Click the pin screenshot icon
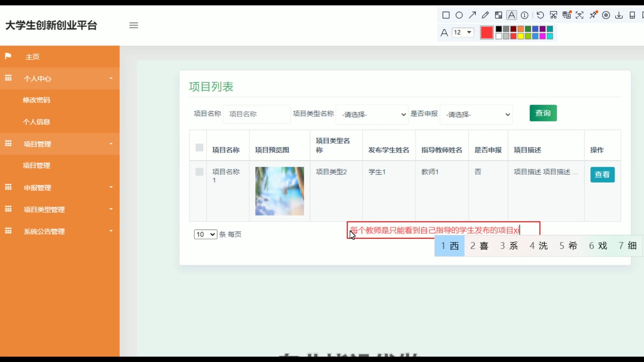 593,15
